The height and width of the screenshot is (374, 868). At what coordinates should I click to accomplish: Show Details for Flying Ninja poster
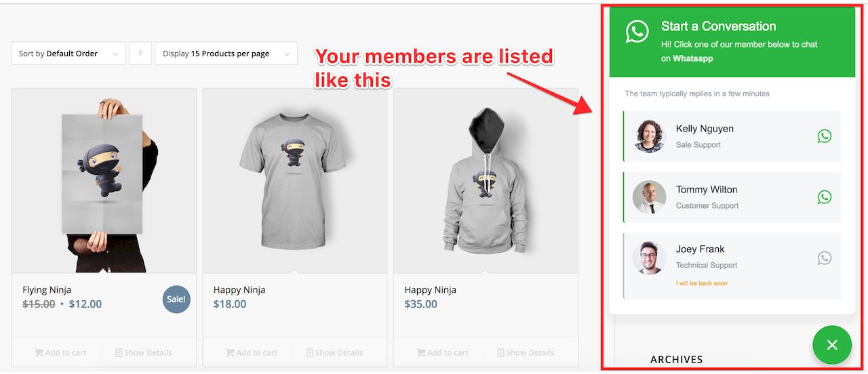(143, 353)
